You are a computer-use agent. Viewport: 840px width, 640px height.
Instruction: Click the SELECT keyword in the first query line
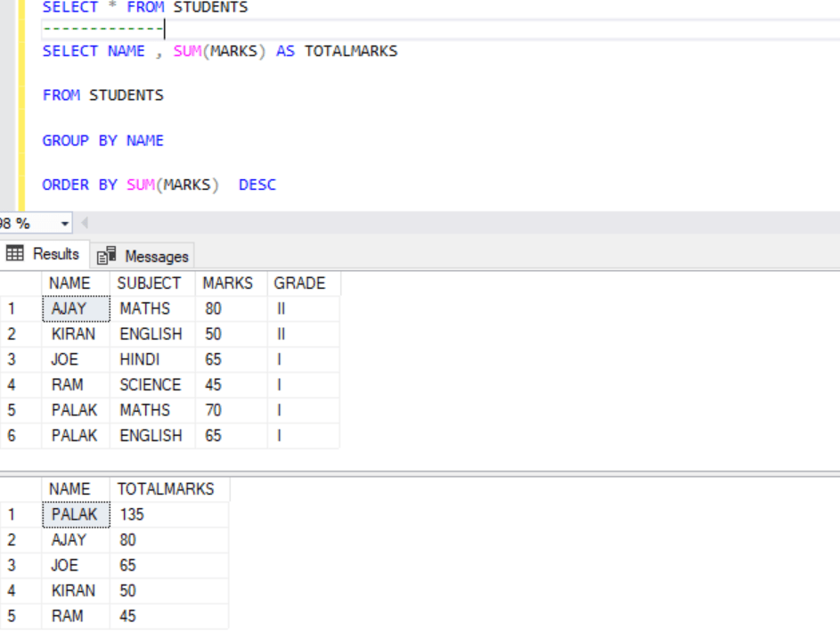69,7
